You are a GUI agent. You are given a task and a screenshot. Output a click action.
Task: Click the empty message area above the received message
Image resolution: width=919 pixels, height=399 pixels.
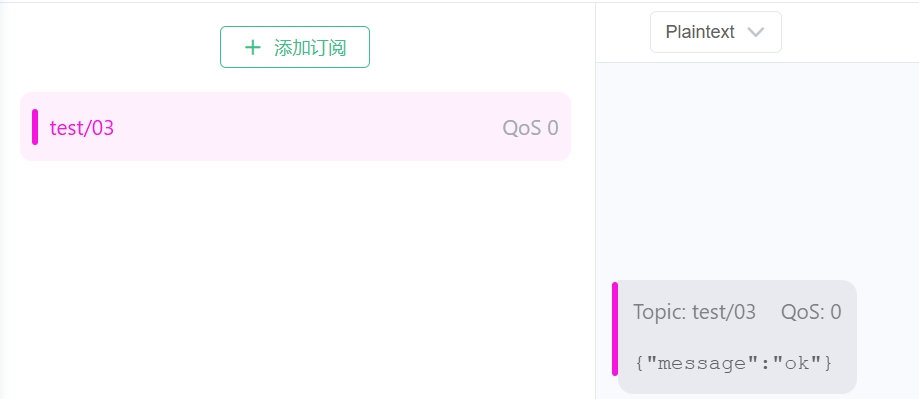(x=757, y=170)
